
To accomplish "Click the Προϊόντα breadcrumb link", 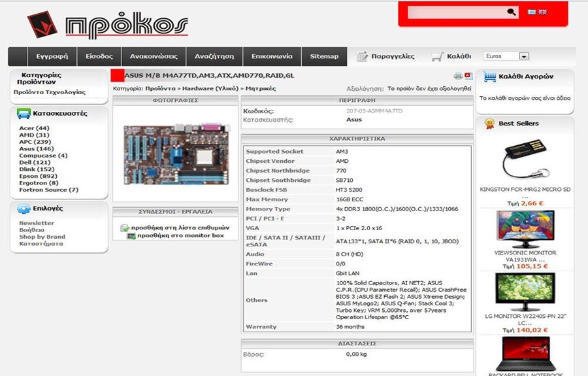I will (160, 88).
